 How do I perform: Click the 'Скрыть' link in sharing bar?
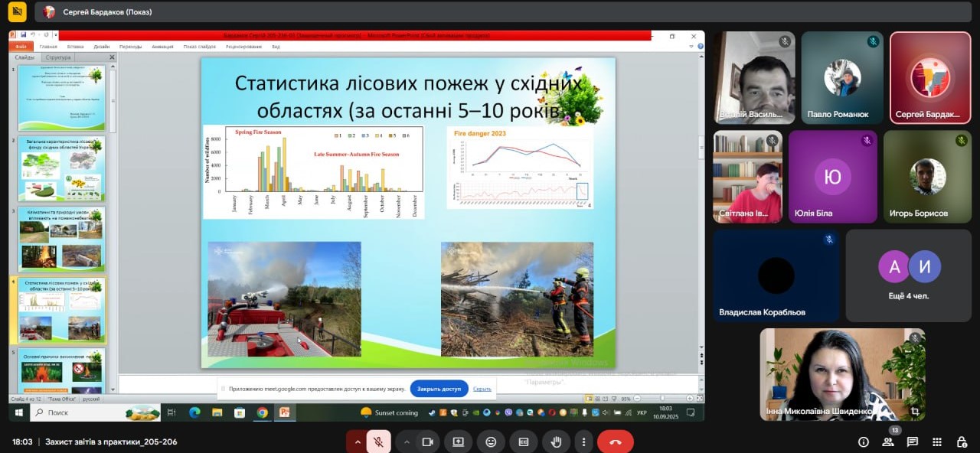[x=482, y=389]
